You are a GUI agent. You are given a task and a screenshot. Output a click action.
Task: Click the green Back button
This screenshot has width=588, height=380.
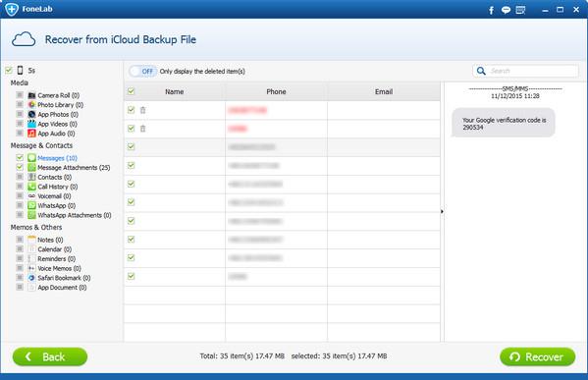pyautogui.click(x=50, y=356)
